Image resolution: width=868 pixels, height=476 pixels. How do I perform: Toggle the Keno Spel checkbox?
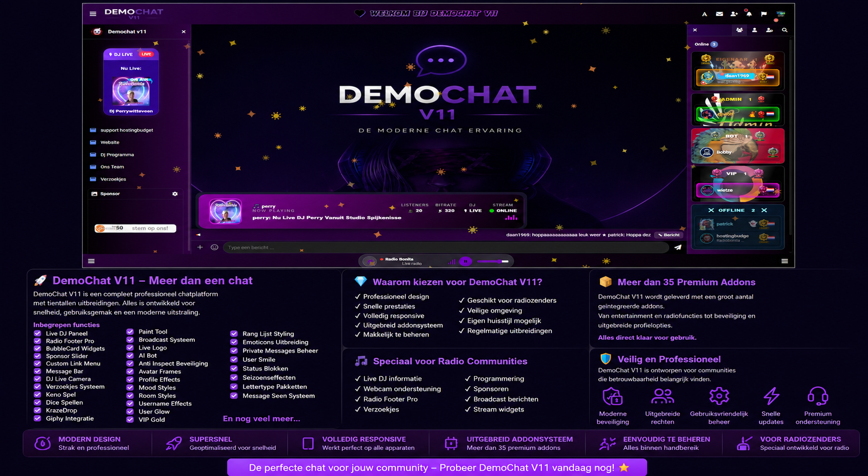(x=37, y=395)
